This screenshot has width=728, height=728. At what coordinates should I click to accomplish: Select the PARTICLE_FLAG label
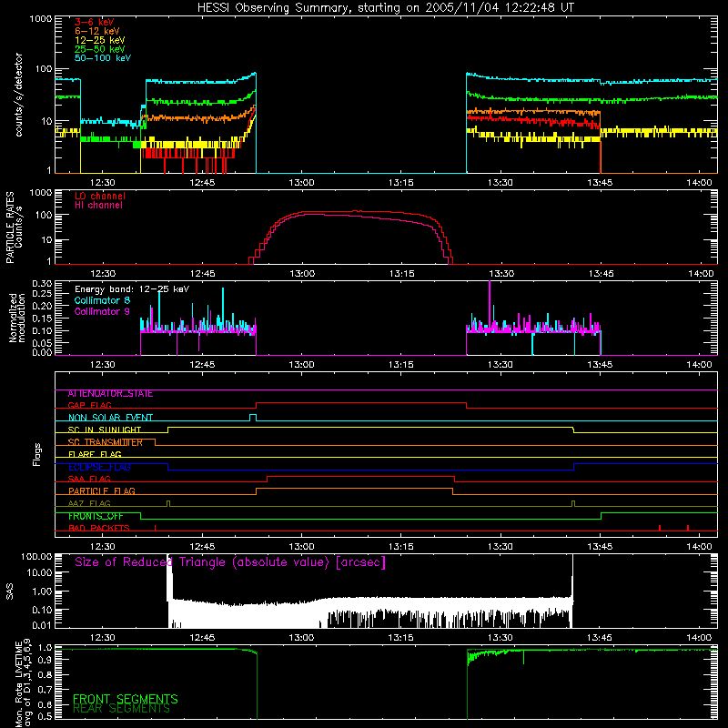102,491
